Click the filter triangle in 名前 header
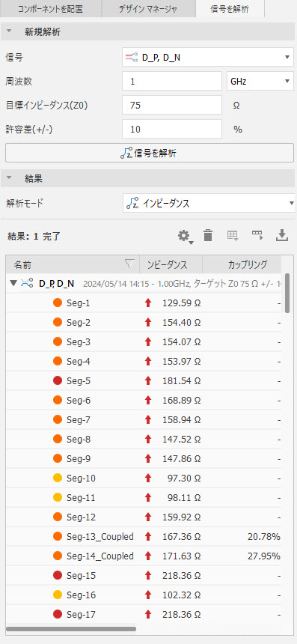The width and height of the screenshot is (297, 644). point(129,264)
